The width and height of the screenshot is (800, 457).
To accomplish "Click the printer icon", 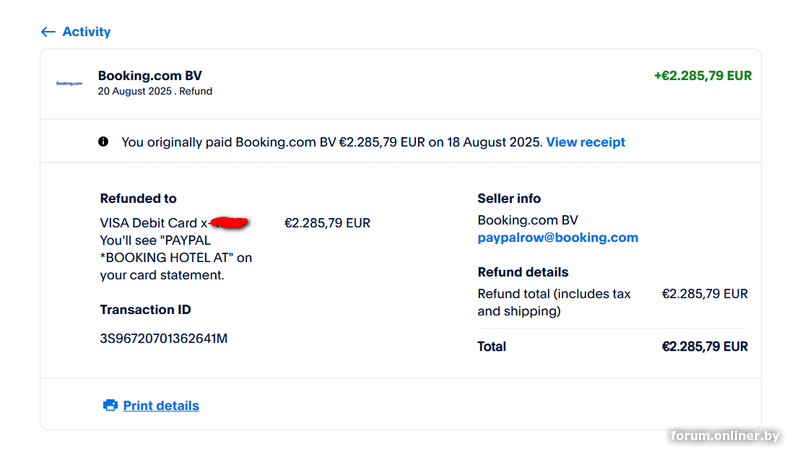I will point(110,405).
